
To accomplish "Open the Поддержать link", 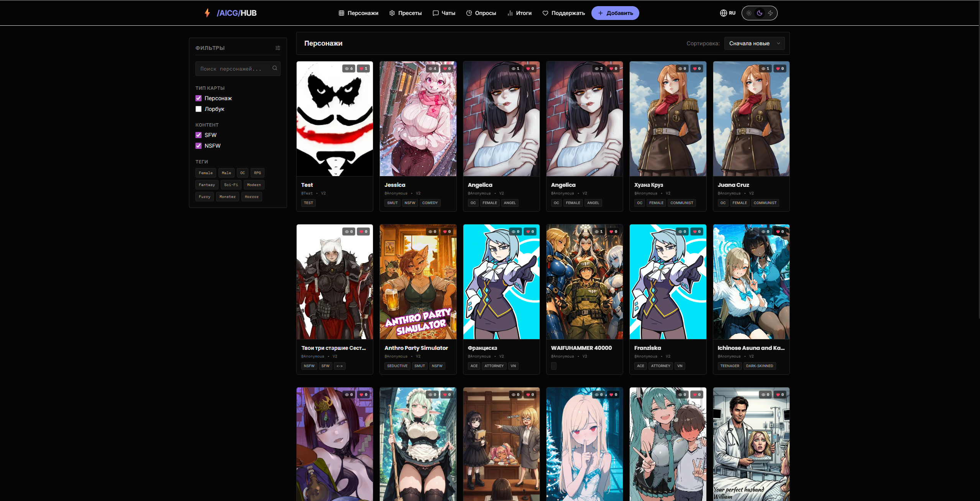I will [563, 13].
